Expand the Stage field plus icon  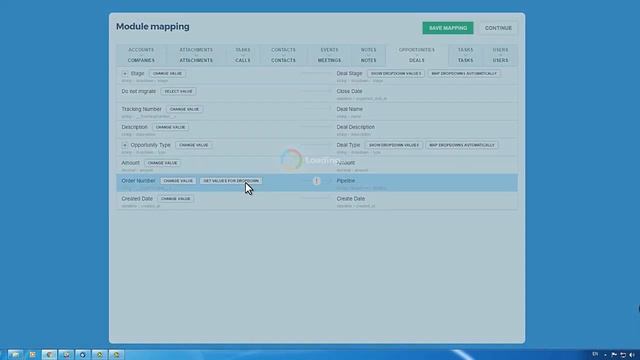point(125,73)
